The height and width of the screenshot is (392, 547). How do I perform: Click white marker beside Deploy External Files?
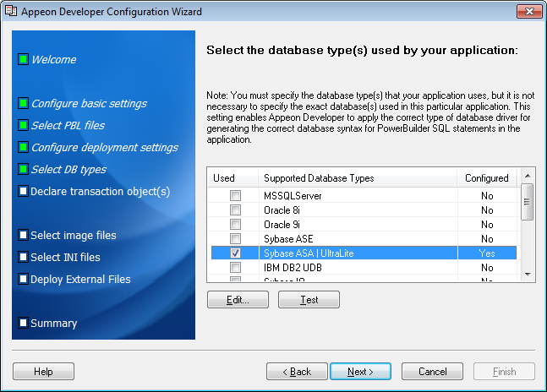pyautogui.click(x=24, y=279)
